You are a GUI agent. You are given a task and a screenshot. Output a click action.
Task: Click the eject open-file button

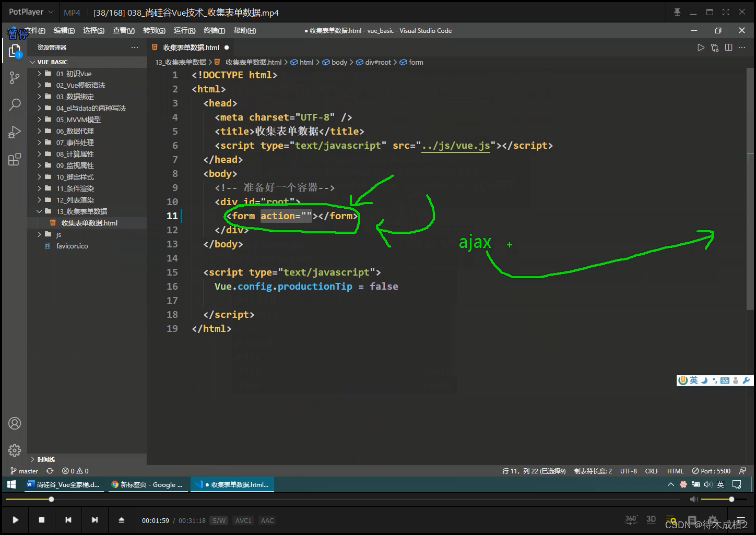coord(121,520)
